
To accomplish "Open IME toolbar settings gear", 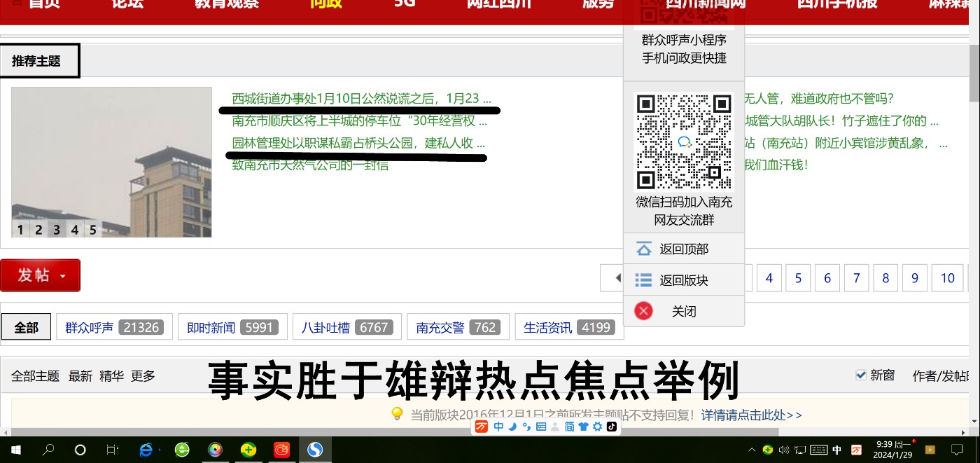I will (597, 427).
